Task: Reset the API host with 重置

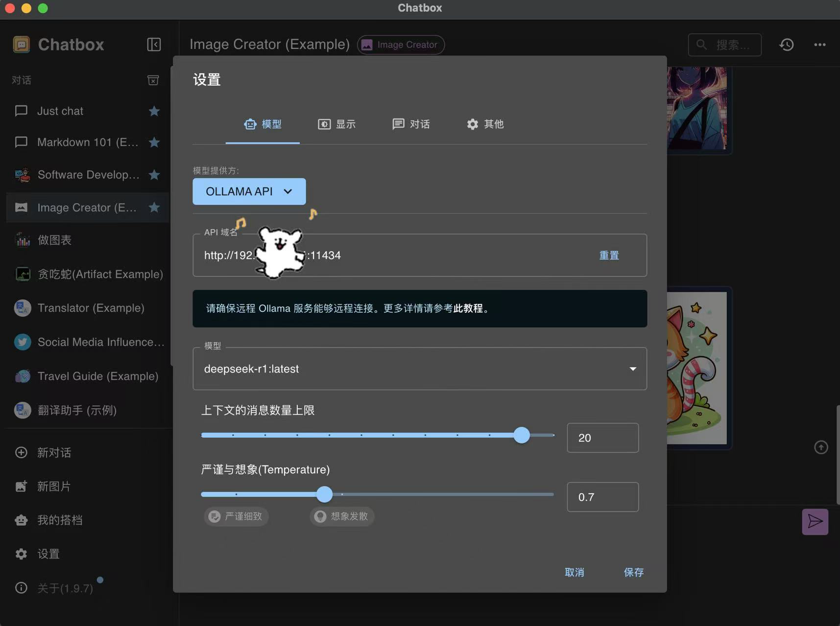Action: (609, 255)
